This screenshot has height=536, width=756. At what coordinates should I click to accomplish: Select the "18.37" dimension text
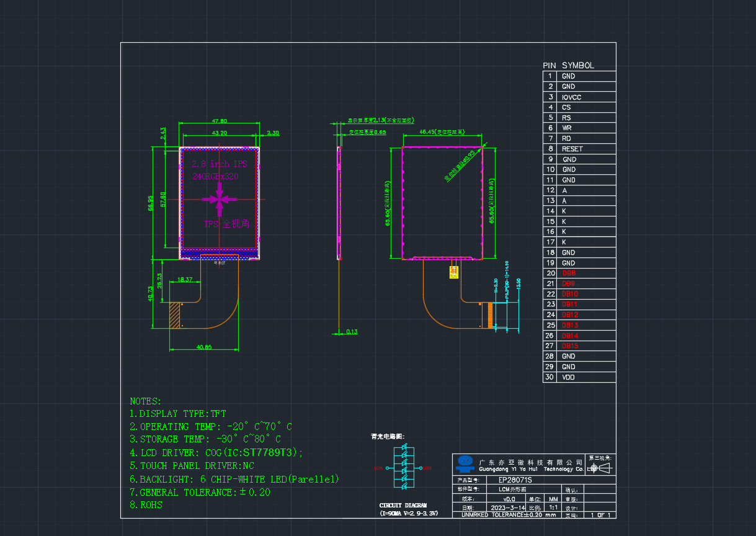point(185,280)
